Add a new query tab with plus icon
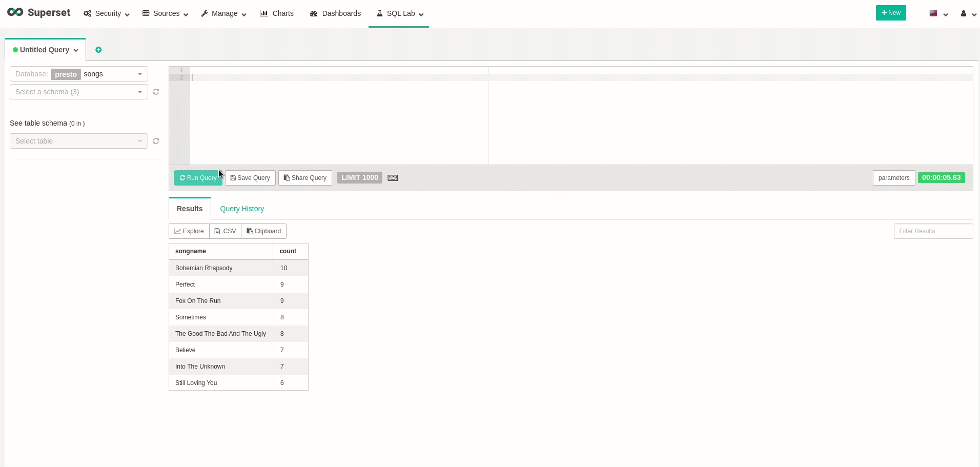The image size is (980, 467). (98, 50)
